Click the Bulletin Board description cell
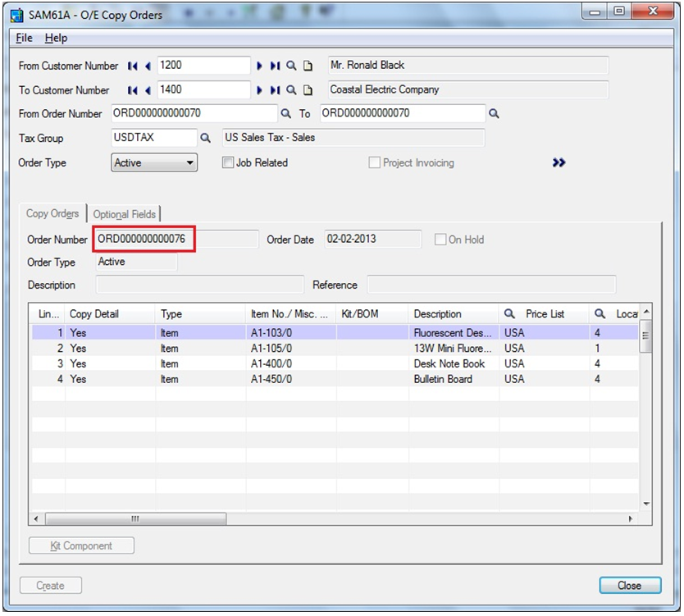The image size is (684, 616). pyautogui.click(x=454, y=379)
